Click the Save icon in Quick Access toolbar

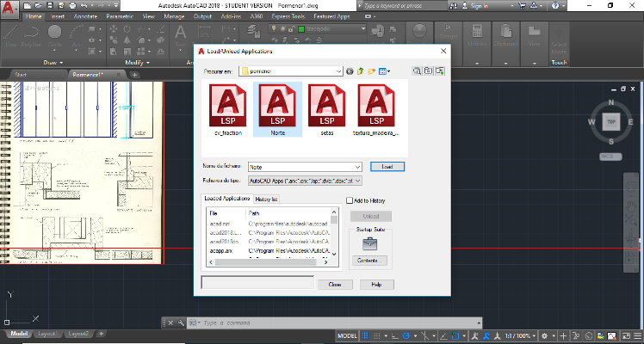tap(50, 6)
